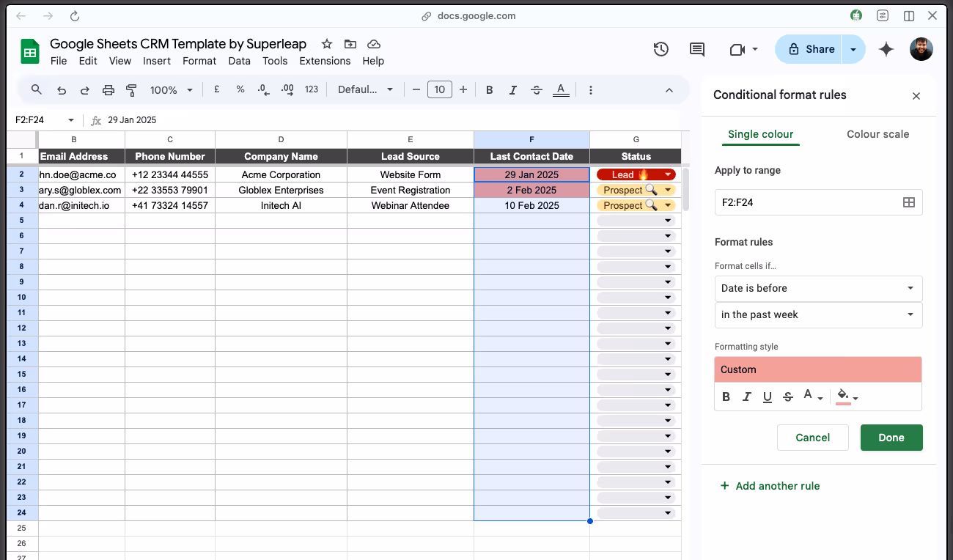Open text colour in Formatting style panel

coord(812,397)
